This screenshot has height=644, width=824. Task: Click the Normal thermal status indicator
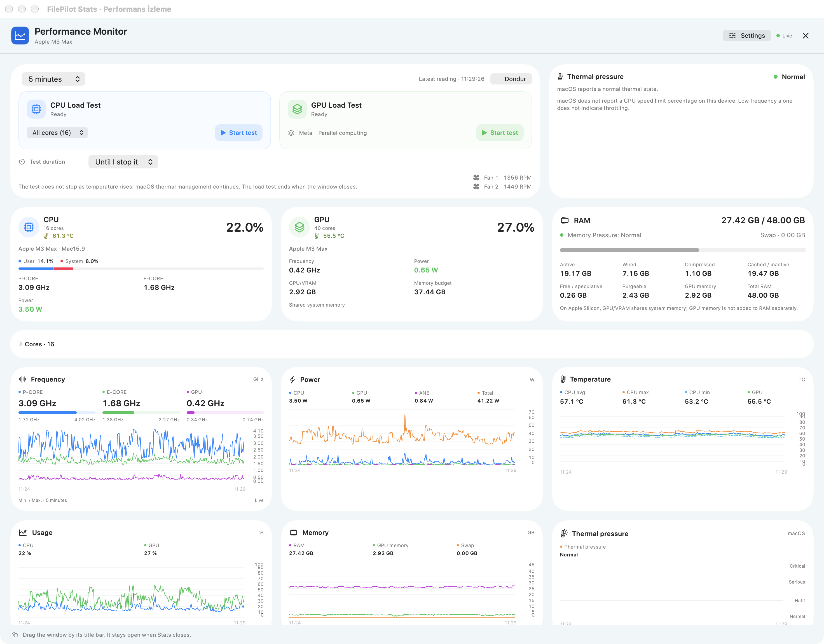789,77
